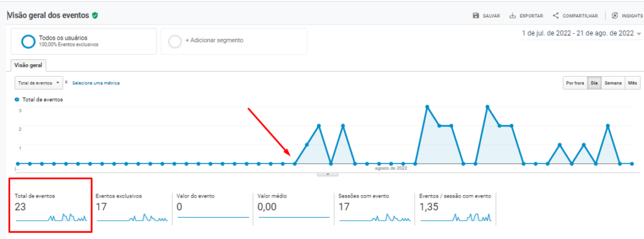Switch chart granularity to Mês
644x239 pixels.
(633, 83)
